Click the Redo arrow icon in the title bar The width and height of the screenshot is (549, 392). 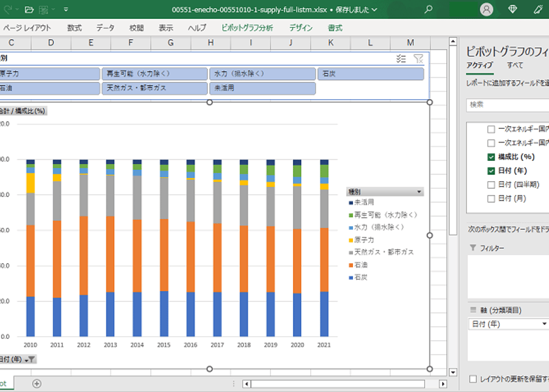point(7,10)
